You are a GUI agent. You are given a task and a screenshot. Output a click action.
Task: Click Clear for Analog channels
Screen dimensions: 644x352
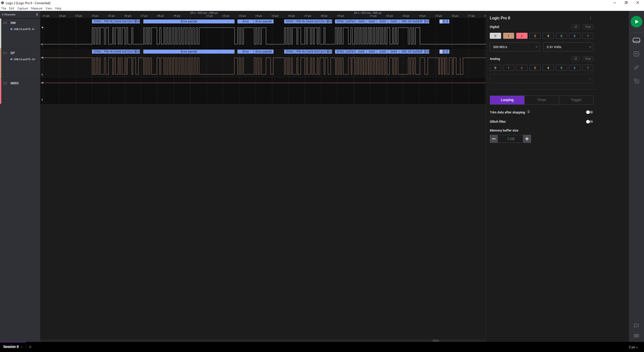(x=588, y=59)
